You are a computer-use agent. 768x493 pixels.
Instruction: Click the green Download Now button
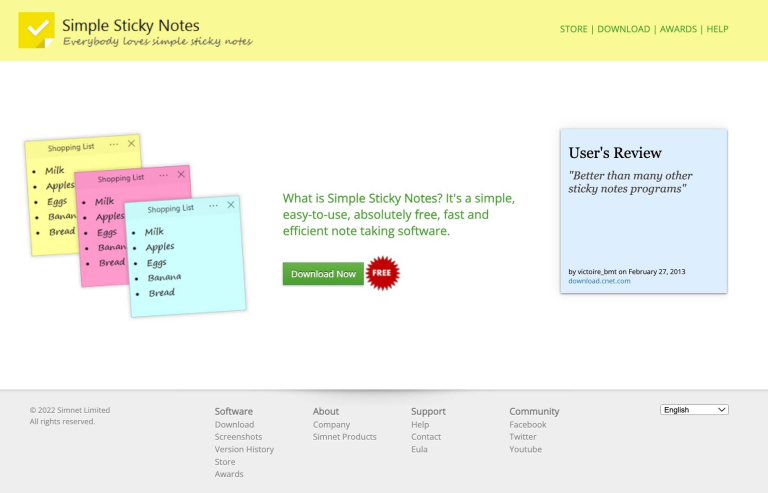click(x=323, y=274)
